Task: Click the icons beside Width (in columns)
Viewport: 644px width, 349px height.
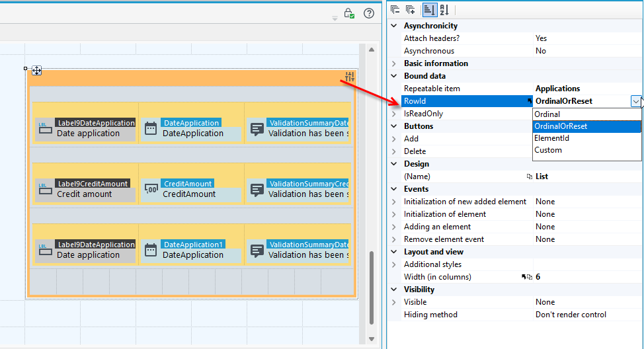Action: 526,277
